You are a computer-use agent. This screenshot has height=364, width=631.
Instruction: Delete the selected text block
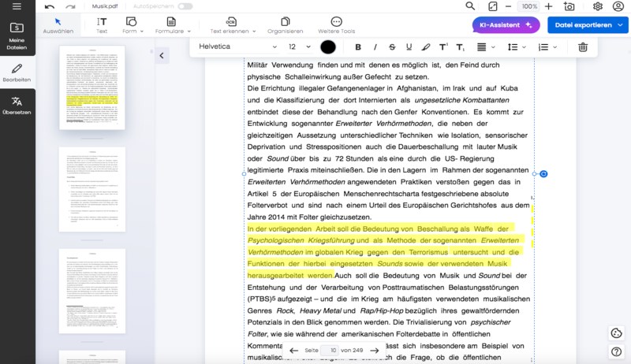[x=583, y=47]
